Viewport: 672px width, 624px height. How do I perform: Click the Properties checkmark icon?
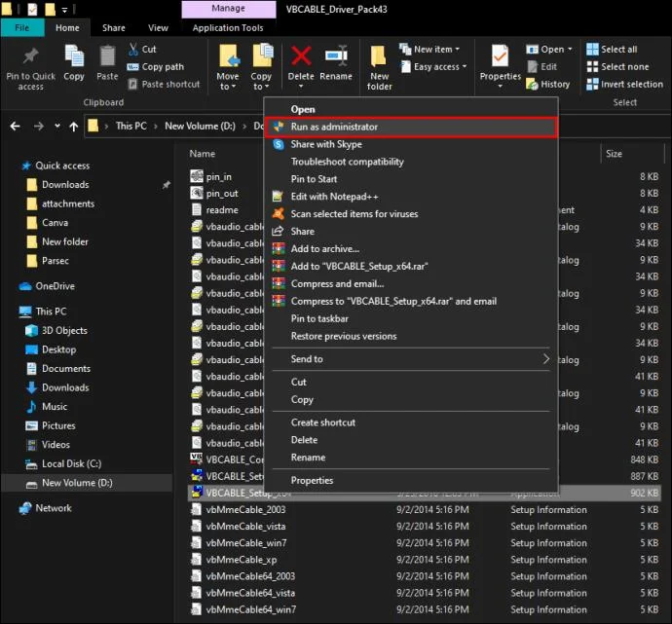coord(500,56)
